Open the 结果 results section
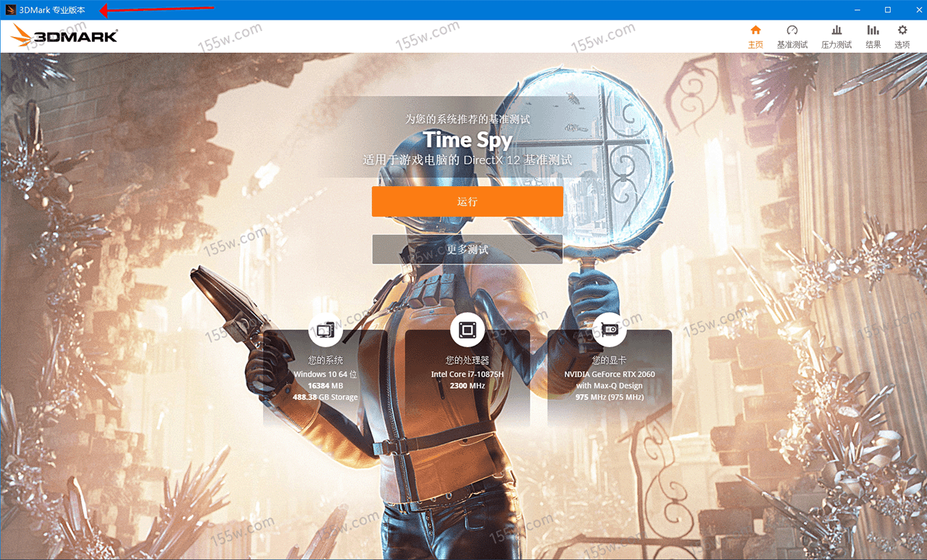The image size is (927, 560). click(x=873, y=36)
